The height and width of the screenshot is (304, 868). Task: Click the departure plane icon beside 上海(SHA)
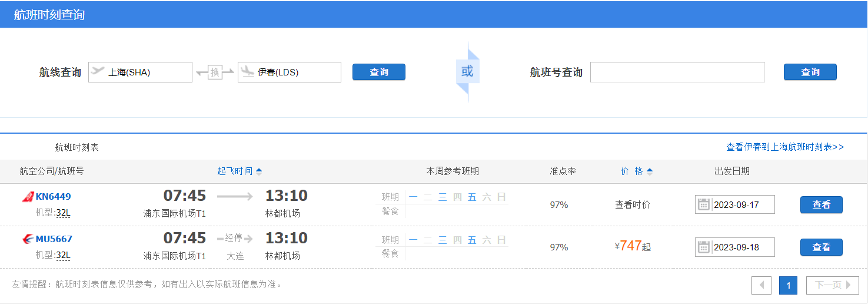point(98,71)
